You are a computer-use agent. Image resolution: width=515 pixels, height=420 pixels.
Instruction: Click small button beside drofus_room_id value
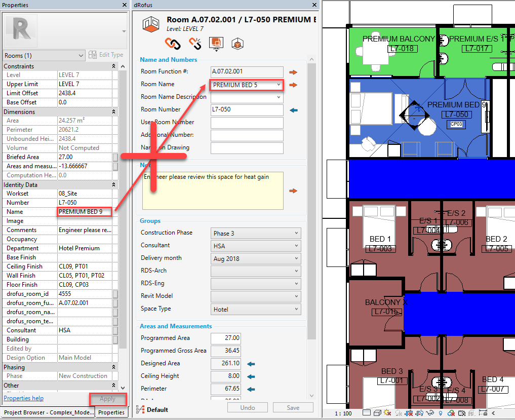click(x=115, y=294)
